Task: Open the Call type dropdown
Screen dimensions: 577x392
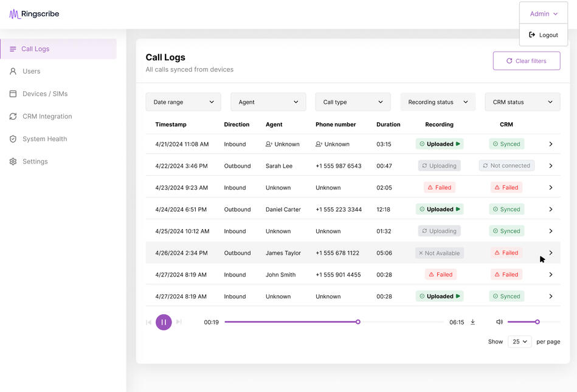Action: [x=353, y=102]
